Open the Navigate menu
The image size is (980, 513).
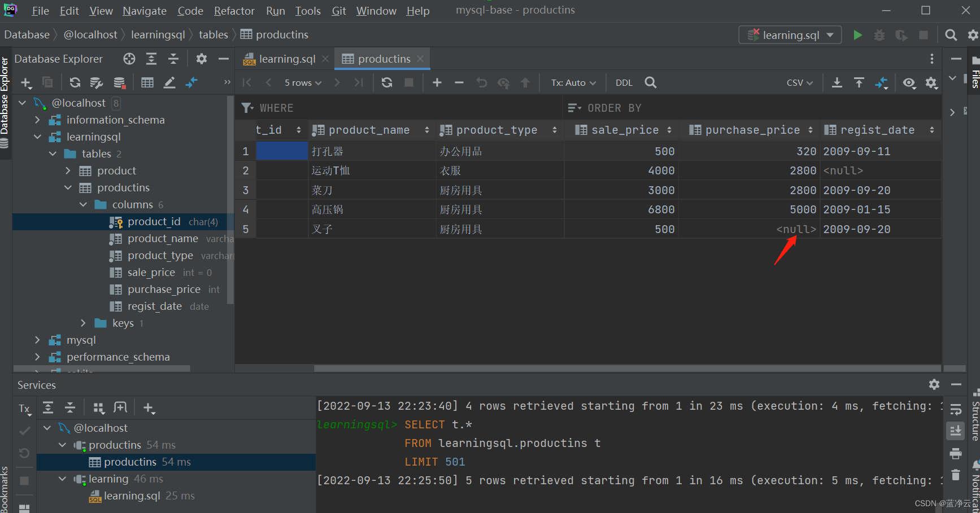tap(145, 11)
